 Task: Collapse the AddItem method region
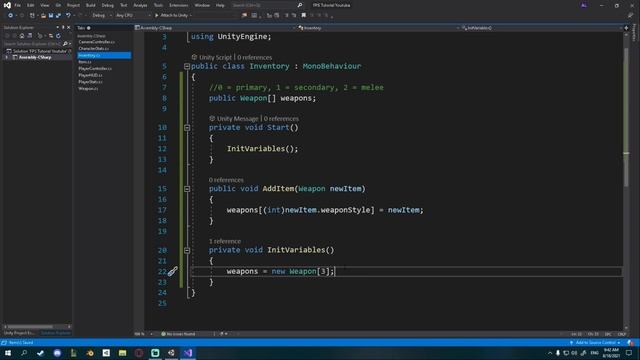187,189
